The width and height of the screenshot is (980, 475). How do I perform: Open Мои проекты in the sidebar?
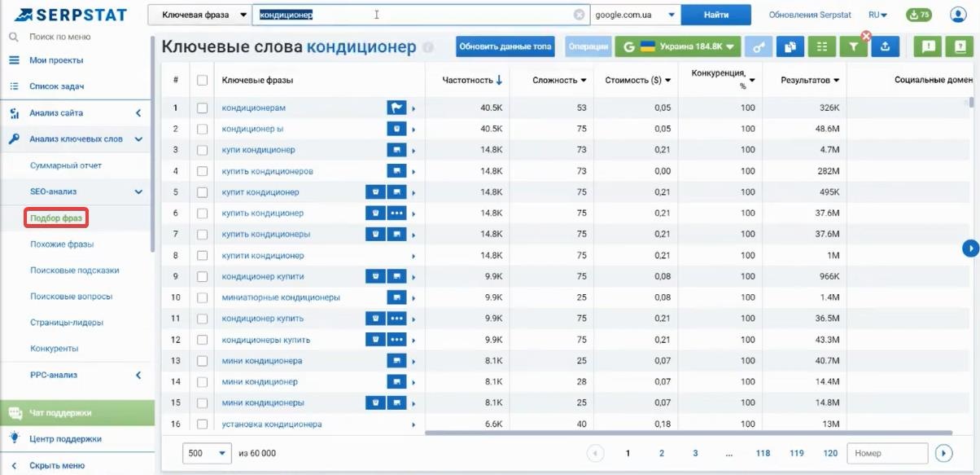[x=56, y=60]
